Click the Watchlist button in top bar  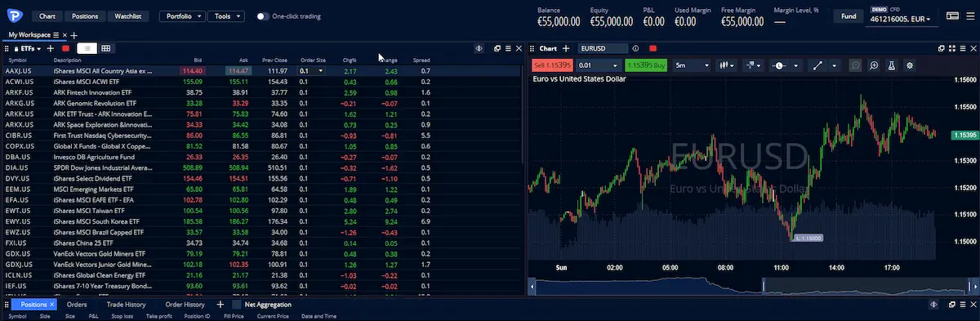[127, 16]
